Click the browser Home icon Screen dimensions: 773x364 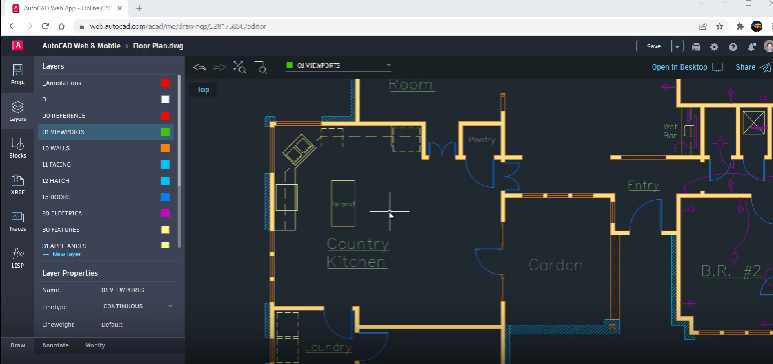pos(61,26)
